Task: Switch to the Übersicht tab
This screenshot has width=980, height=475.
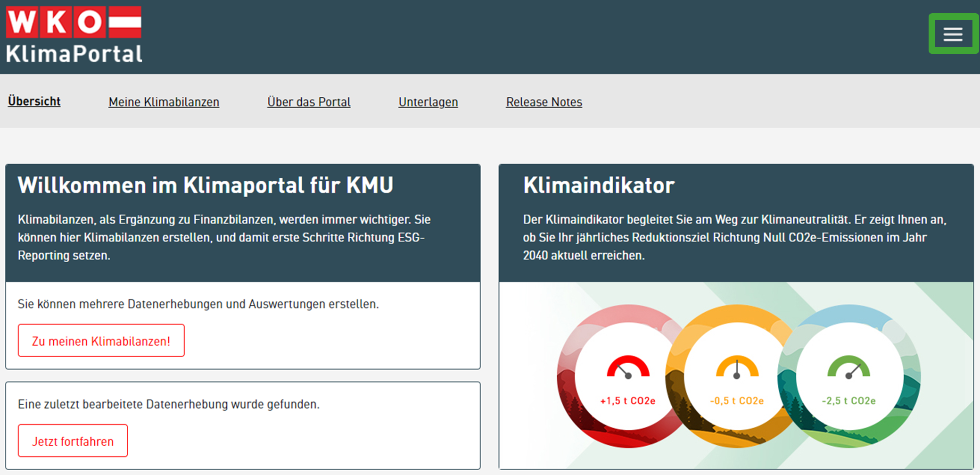Action: (x=33, y=101)
